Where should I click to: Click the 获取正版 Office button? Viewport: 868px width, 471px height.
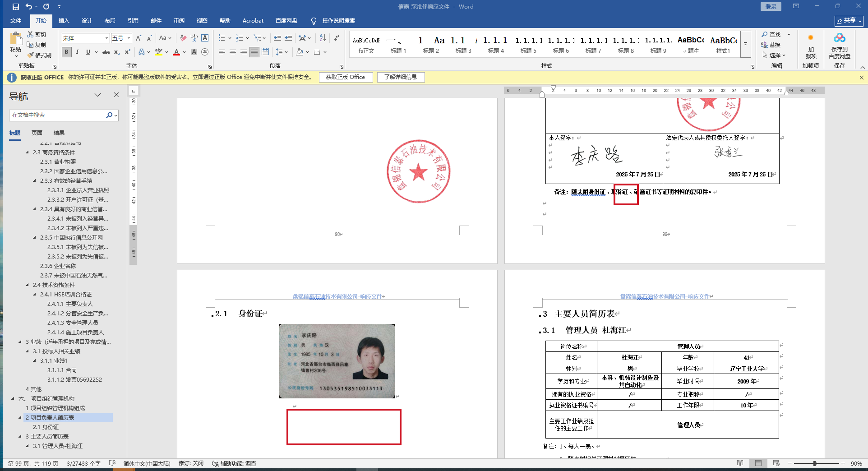tap(346, 77)
